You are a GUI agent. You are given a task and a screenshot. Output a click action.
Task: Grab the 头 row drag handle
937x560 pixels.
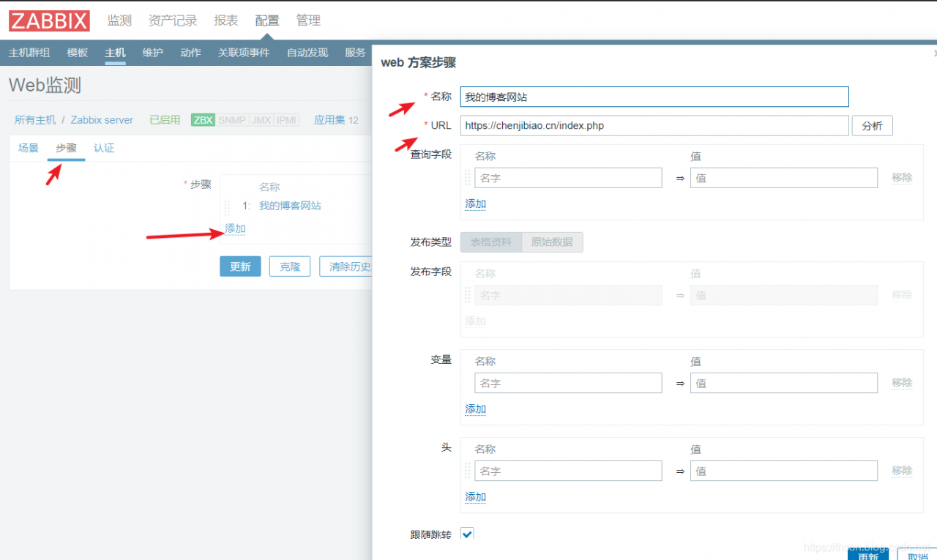tap(468, 471)
